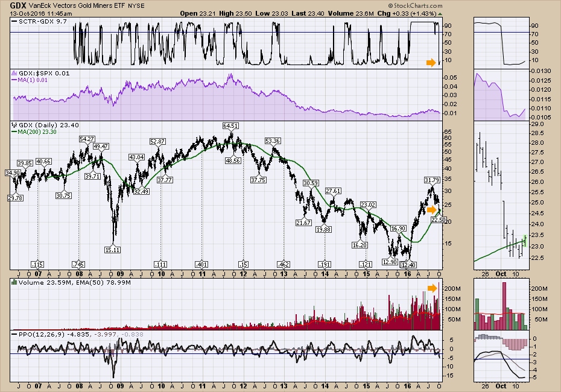Viewport: 561px width, 392px height.
Task: Click the VanEck Vectors Gold Miners ETF name
Action: click(77, 5)
